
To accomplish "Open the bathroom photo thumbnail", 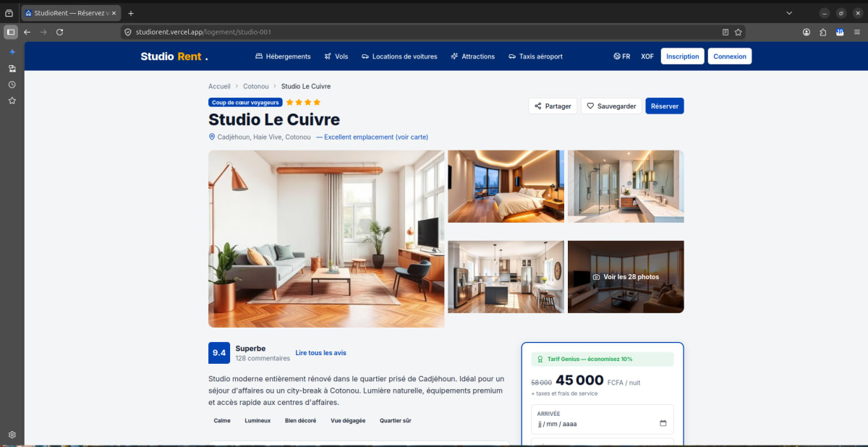I will (x=626, y=186).
